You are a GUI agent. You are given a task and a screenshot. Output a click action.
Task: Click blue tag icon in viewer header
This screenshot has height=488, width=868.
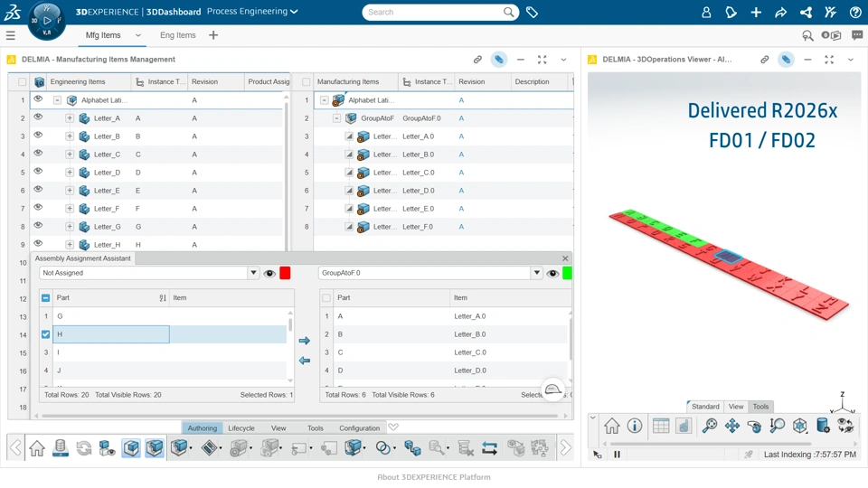[x=786, y=60]
